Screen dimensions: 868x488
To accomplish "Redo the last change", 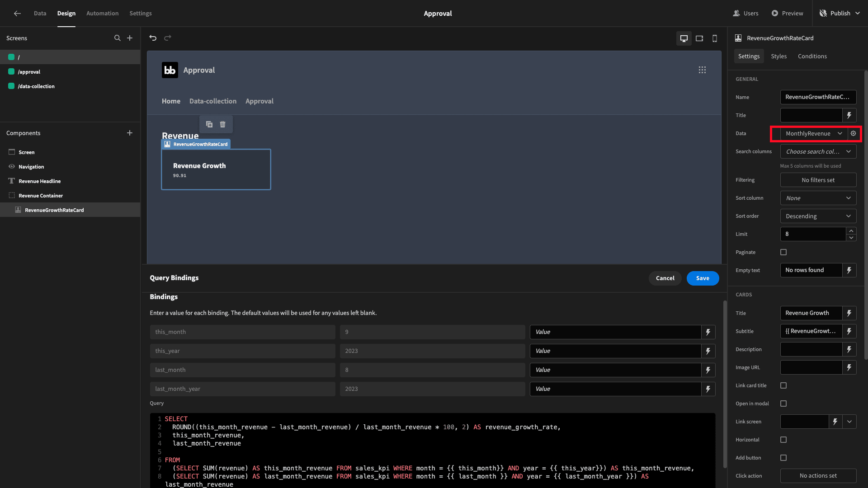I will pyautogui.click(x=168, y=38).
